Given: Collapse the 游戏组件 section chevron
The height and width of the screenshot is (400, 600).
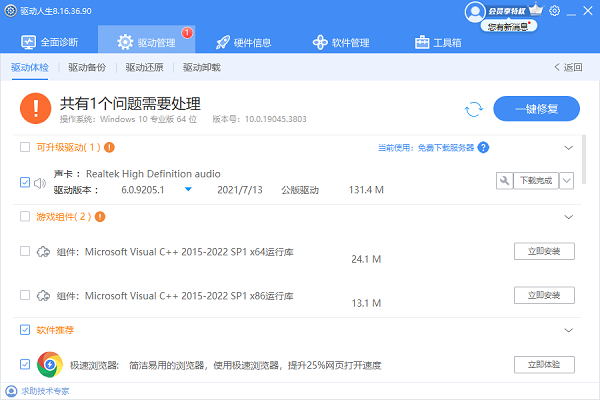Looking at the screenshot, I should coord(569,217).
